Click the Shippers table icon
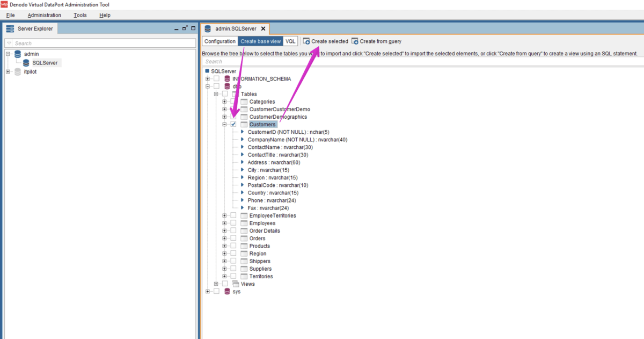This screenshot has height=339, width=644. tap(244, 261)
